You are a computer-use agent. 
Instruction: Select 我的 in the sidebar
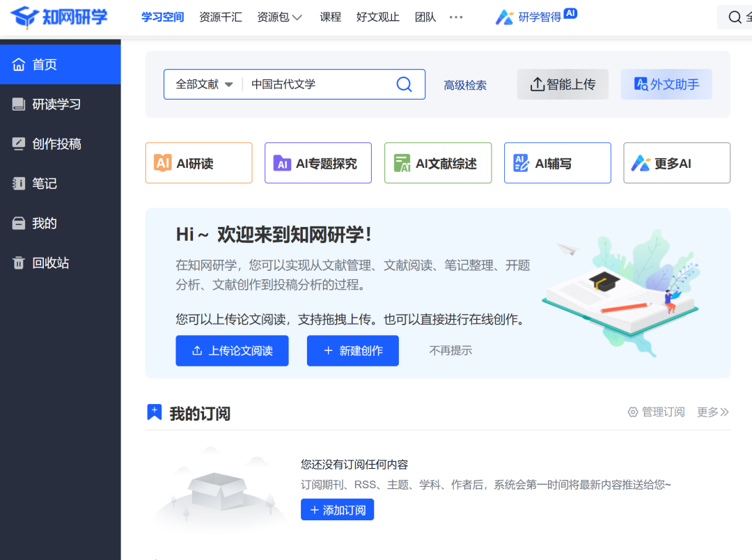(61, 223)
